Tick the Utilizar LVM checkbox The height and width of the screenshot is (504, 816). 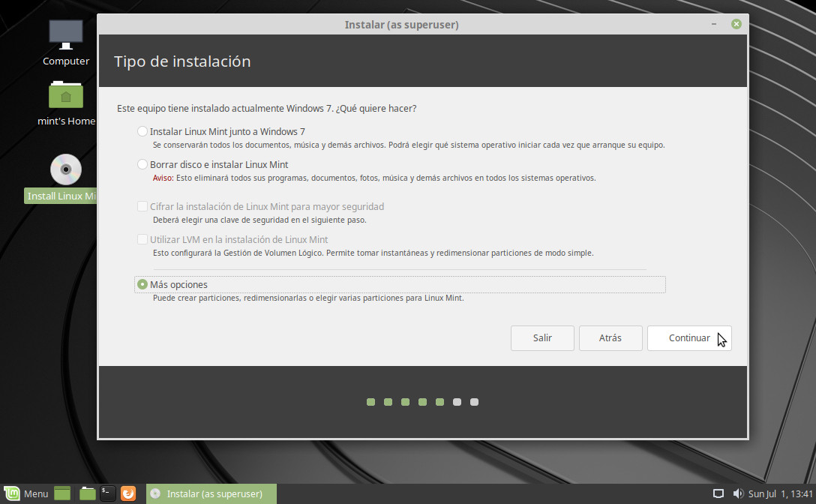coord(142,240)
